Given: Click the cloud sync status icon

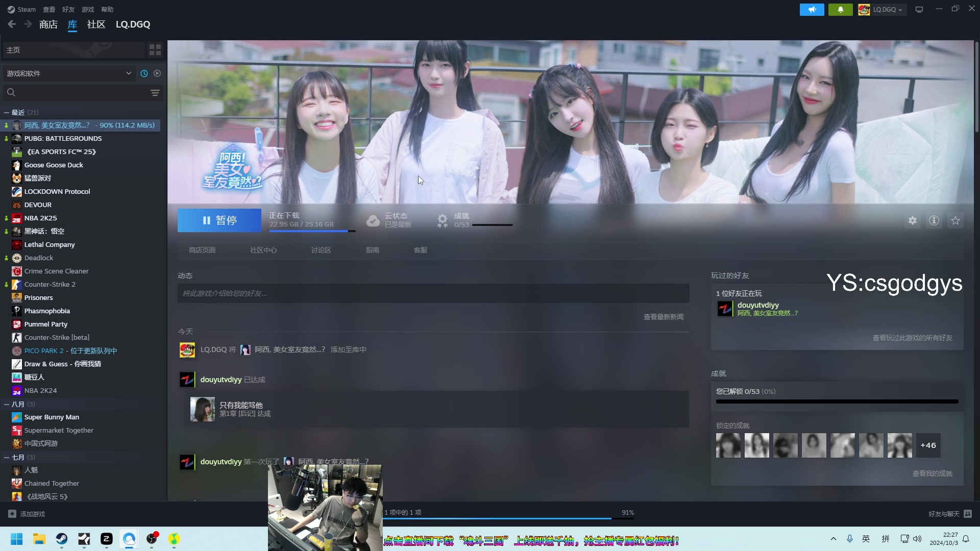Looking at the screenshot, I should click(372, 220).
